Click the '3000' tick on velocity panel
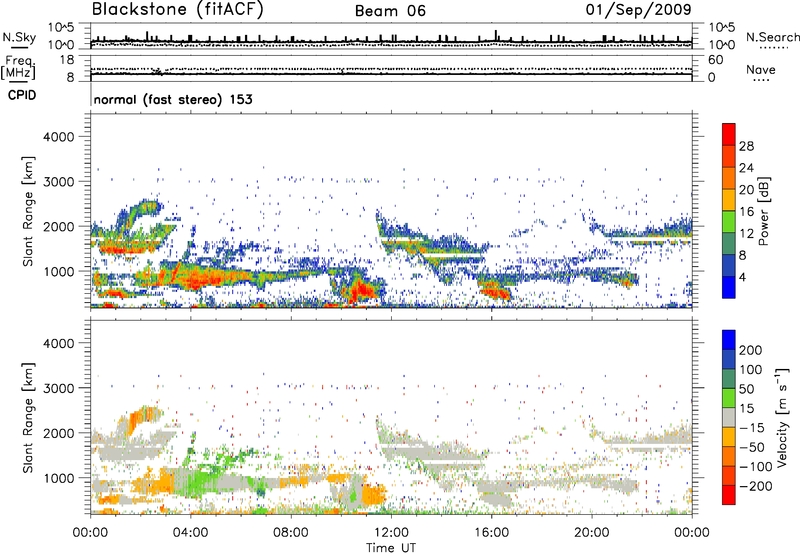The width and height of the screenshot is (800, 554). [x=58, y=388]
